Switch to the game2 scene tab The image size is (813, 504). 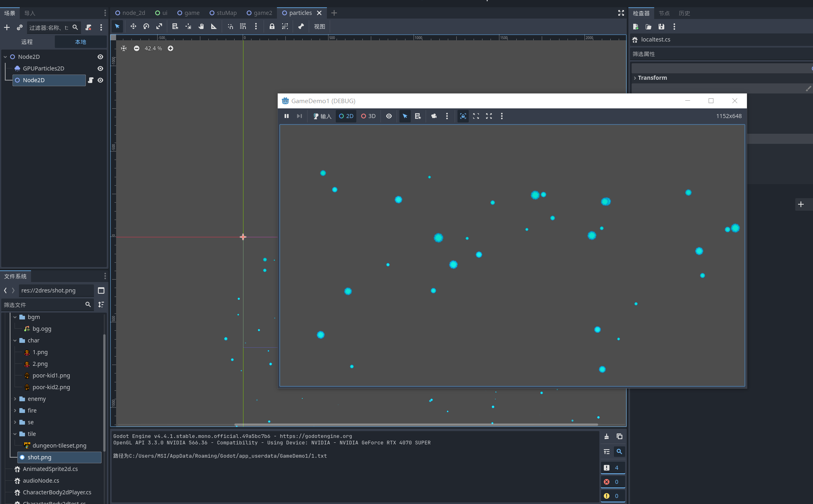259,13
